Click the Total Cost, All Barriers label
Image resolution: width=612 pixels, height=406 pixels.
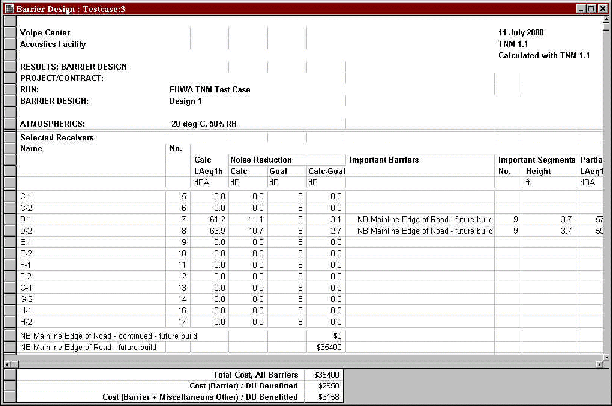[x=256, y=375]
